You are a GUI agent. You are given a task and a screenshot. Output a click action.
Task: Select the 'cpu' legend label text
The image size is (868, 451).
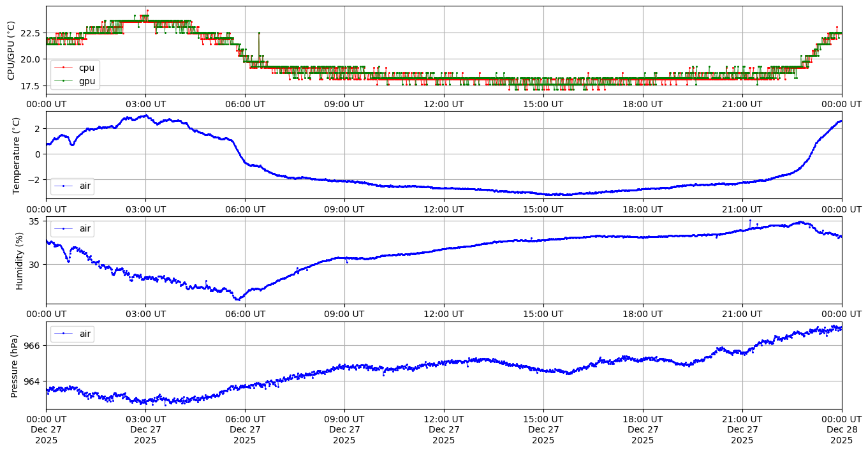86,68
